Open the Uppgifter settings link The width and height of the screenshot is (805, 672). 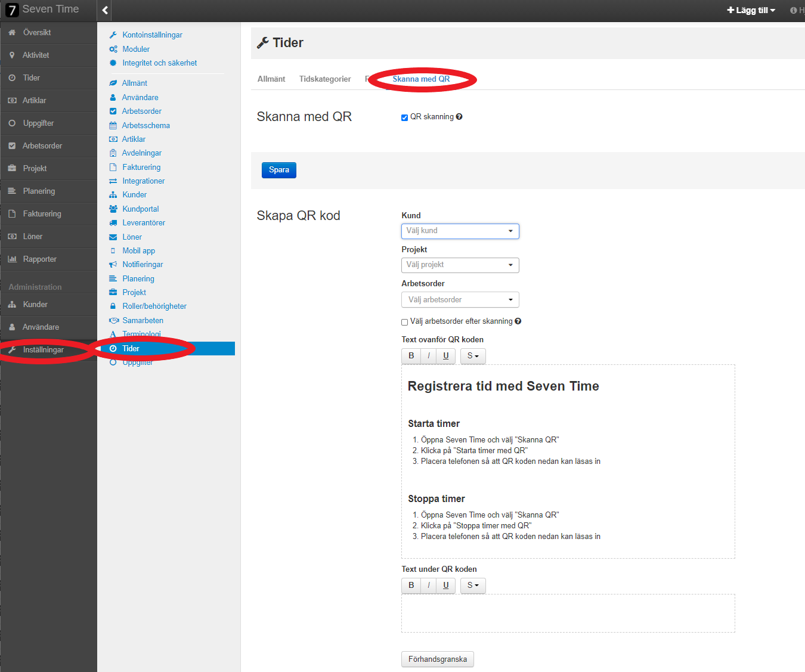click(x=138, y=363)
